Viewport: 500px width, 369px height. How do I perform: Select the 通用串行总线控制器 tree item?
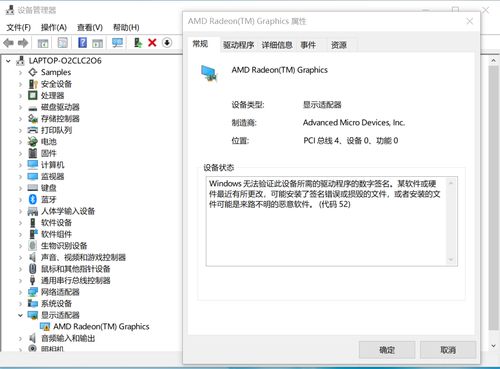point(76,280)
